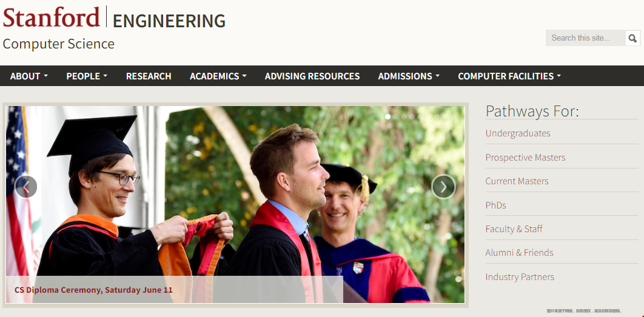Open the Current Masters link
Viewport: 644px width, 317px height.
click(517, 181)
